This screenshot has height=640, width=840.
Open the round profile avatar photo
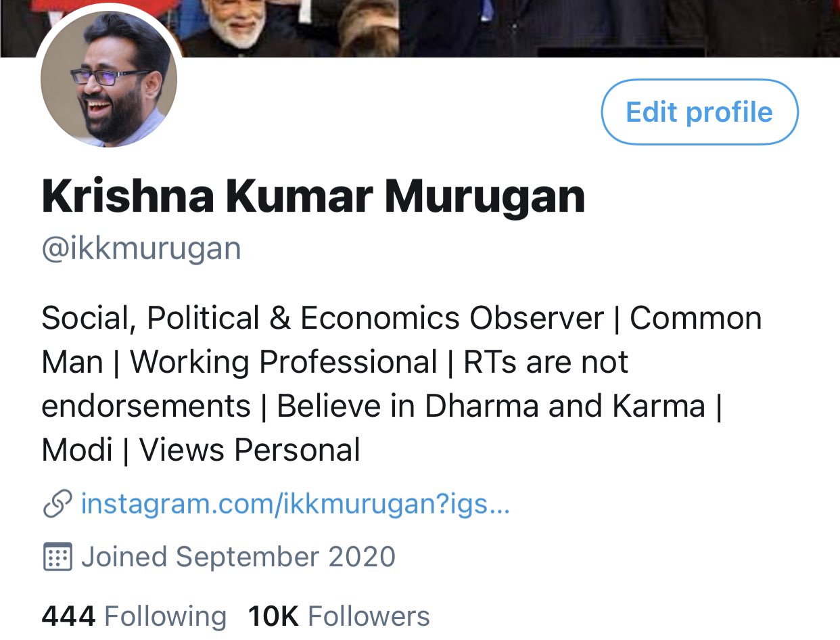coord(109,79)
